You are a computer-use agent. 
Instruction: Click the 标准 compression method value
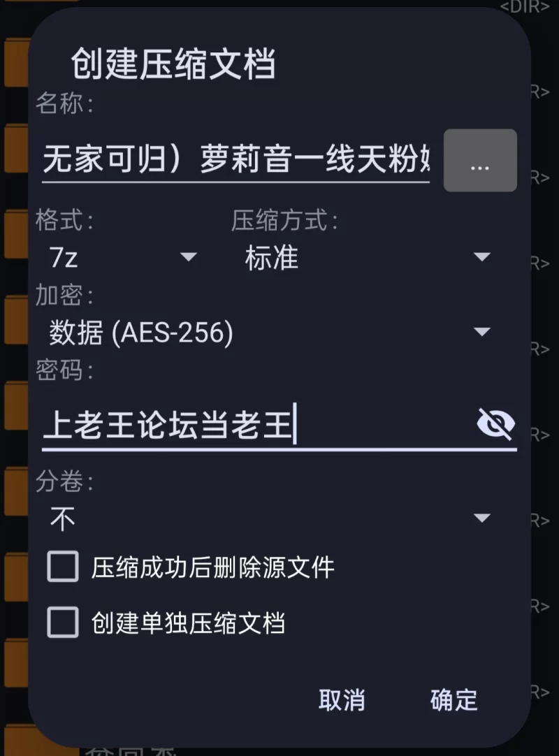pos(272,258)
